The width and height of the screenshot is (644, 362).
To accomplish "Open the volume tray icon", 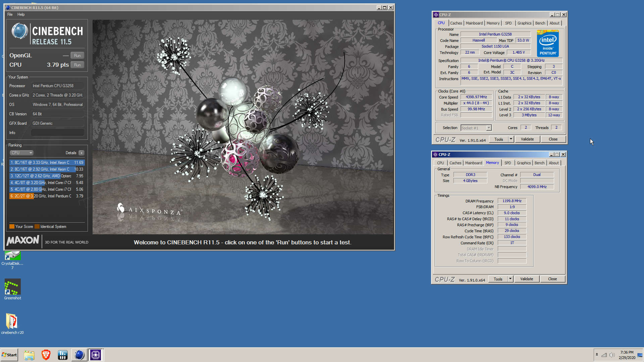I will pyautogui.click(x=612, y=355).
